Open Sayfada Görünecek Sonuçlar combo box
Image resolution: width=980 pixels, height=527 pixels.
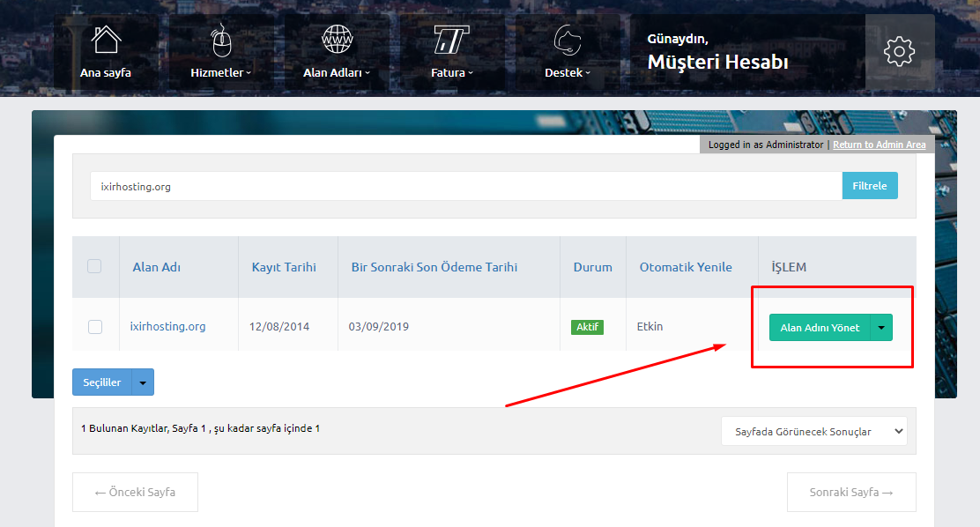click(x=813, y=431)
